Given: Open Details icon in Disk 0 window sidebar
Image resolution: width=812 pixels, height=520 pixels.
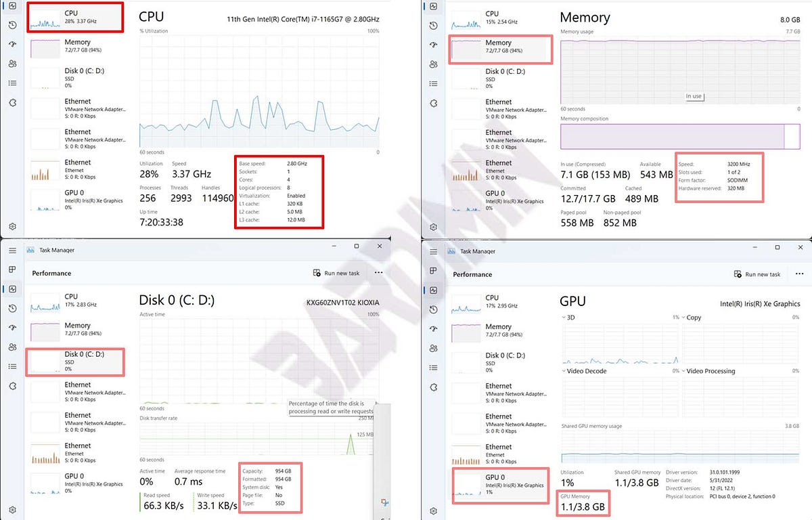Looking at the screenshot, I should tap(12, 366).
